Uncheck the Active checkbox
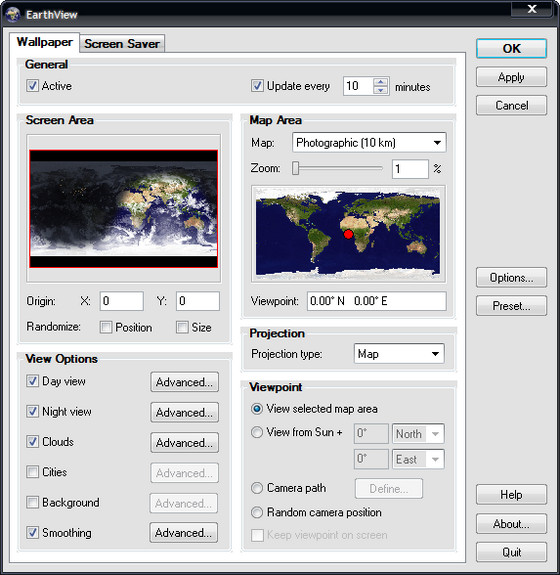 coord(32,86)
